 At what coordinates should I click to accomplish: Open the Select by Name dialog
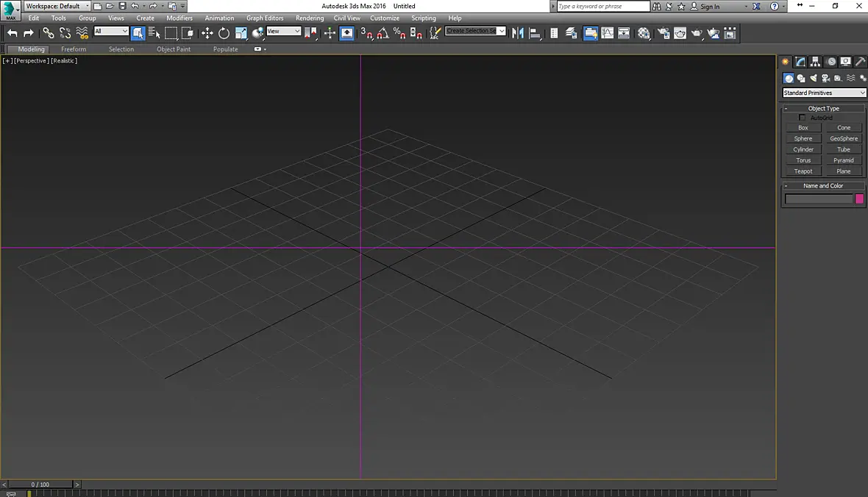(x=154, y=33)
